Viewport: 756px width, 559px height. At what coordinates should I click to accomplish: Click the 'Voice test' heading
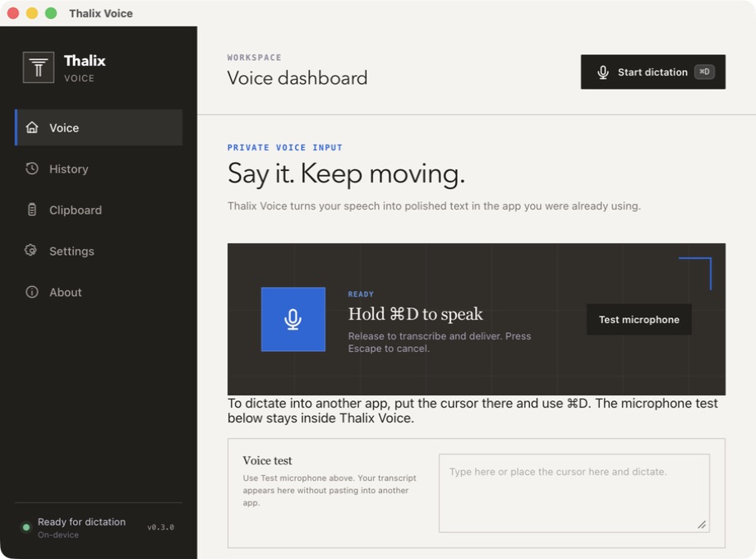point(267,460)
